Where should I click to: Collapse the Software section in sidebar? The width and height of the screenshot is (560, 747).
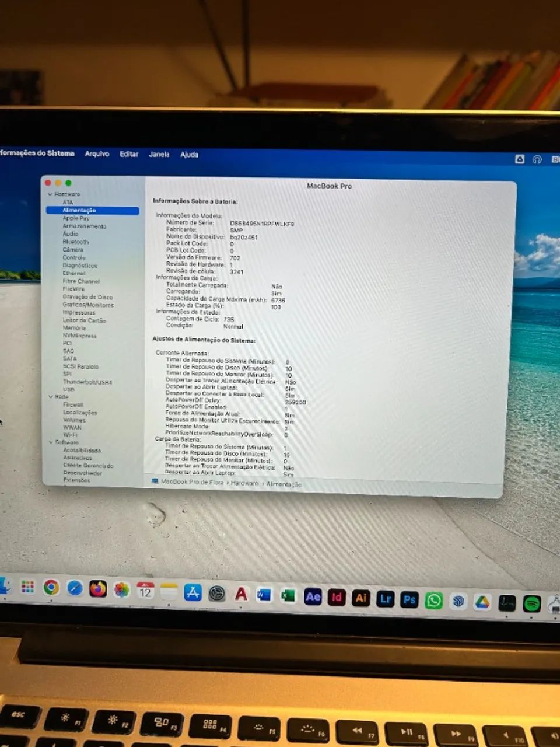click(51, 442)
